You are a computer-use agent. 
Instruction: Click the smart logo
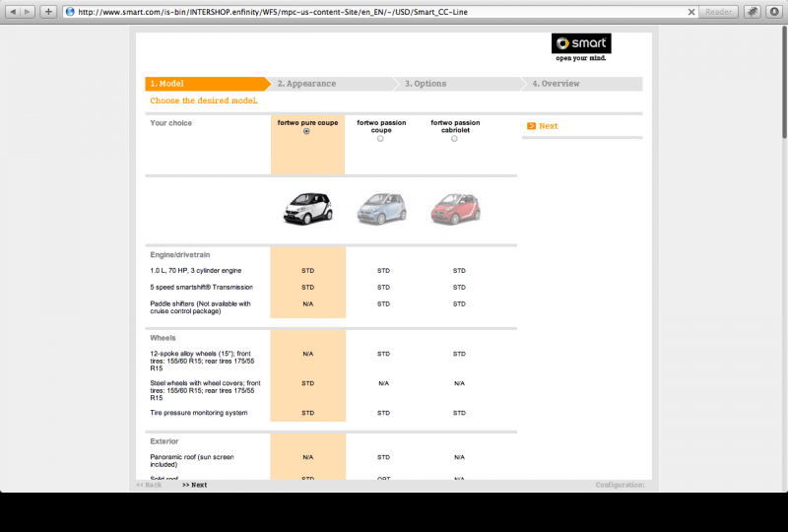pyautogui.click(x=581, y=43)
